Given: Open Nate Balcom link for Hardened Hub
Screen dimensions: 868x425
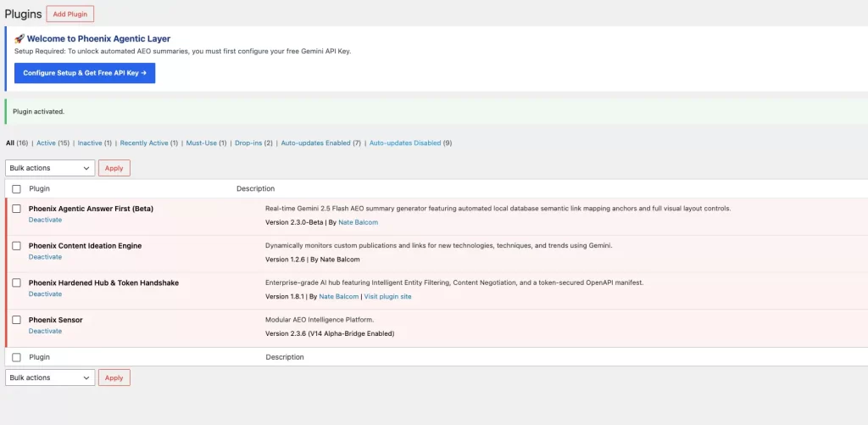Looking at the screenshot, I should point(339,296).
